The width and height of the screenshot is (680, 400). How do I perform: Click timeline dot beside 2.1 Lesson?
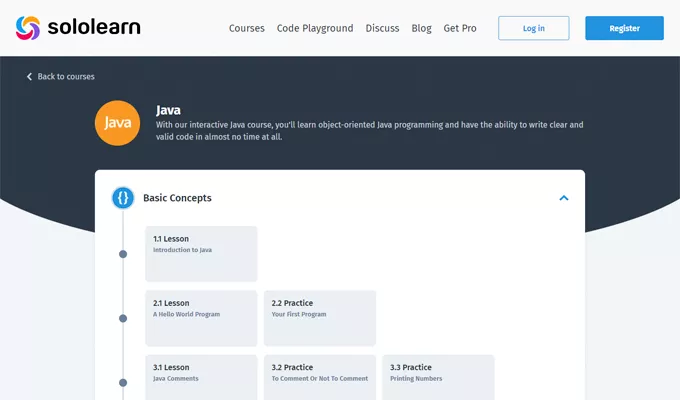point(123,318)
